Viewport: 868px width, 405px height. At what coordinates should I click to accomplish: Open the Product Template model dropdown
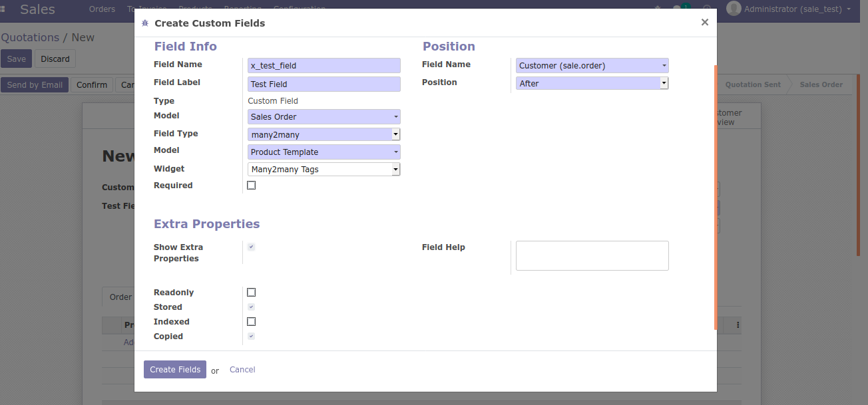324,152
